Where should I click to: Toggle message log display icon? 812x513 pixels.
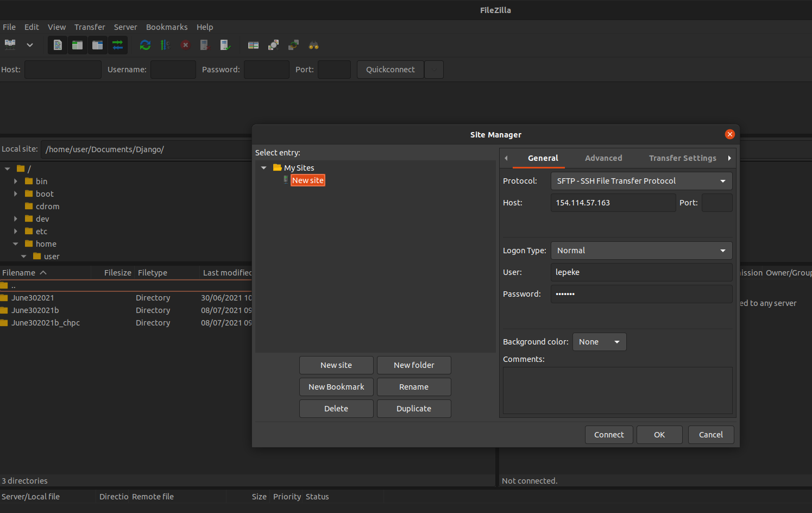coord(58,45)
